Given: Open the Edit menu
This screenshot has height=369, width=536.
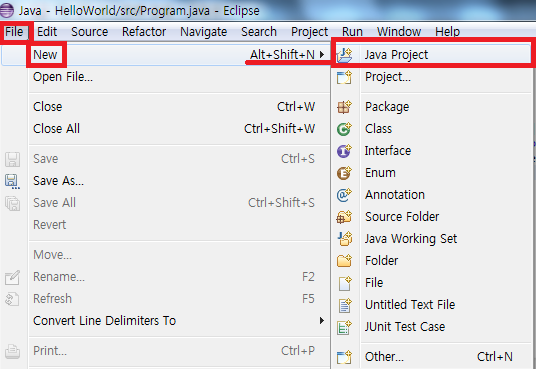Looking at the screenshot, I should [47, 32].
